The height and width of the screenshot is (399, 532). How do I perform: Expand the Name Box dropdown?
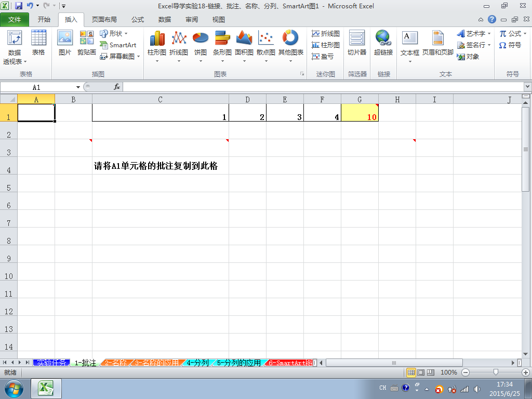click(x=78, y=87)
